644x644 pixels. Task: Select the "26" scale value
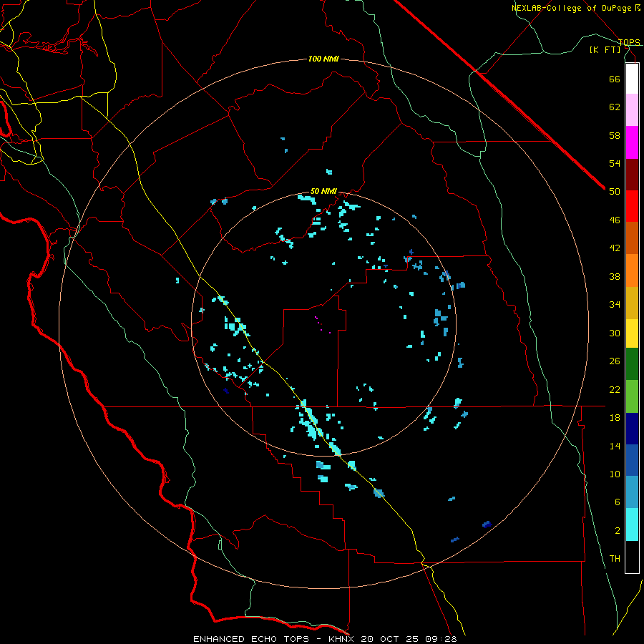(x=615, y=361)
